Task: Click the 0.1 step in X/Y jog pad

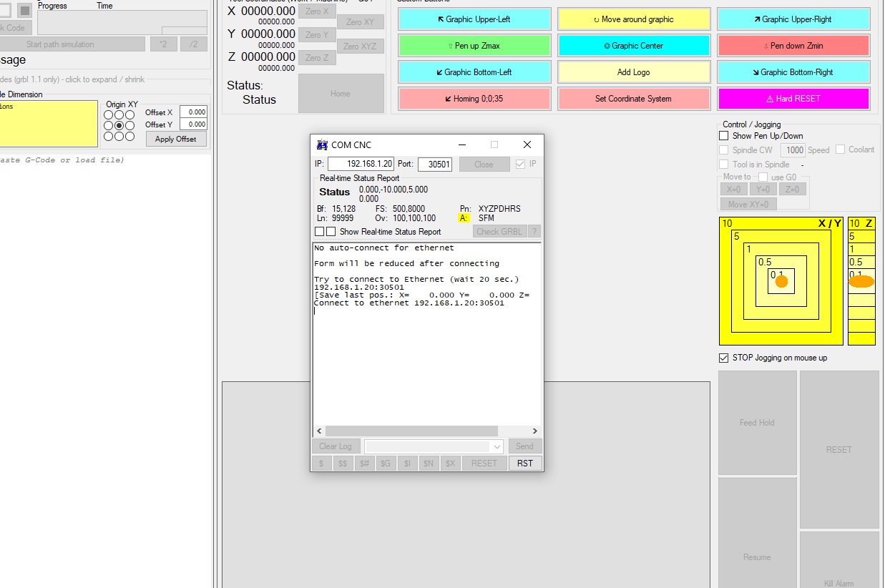Action: [781, 282]
